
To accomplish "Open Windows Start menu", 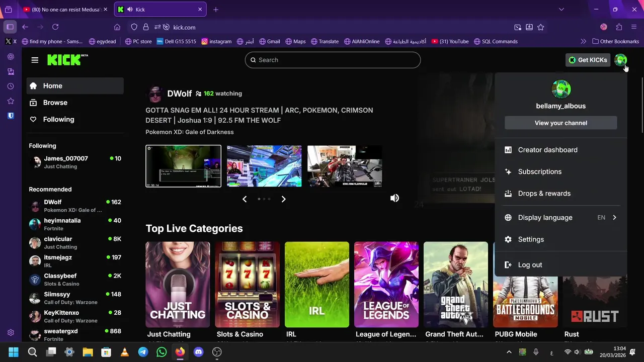I will click(x=14, y=352).
